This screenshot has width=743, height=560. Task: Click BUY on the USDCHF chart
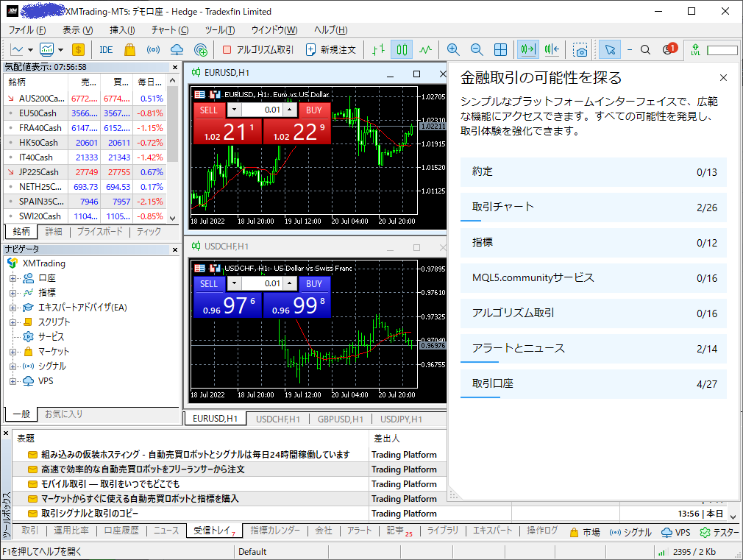tap(313, 283)
